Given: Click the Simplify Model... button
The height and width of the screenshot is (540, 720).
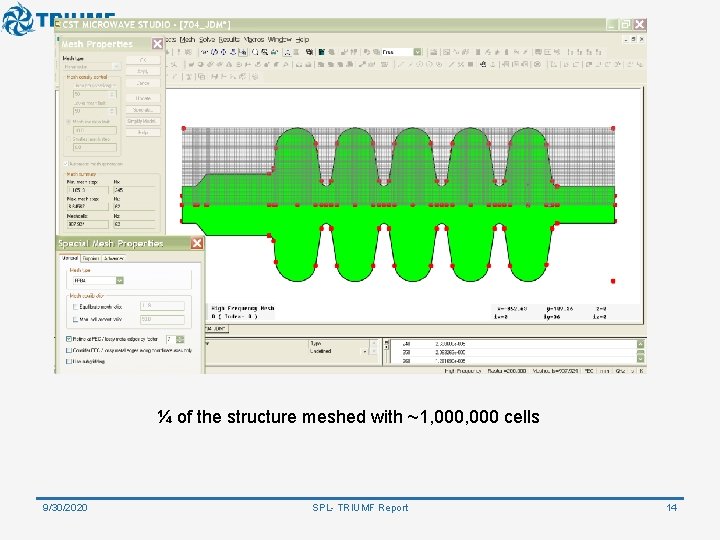Looking at the screenshot, I should pyautogui.click(x=143, y=121).
